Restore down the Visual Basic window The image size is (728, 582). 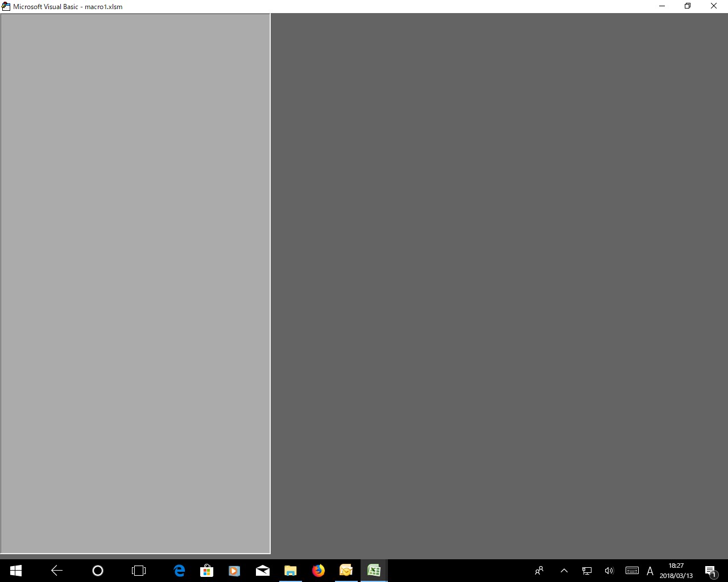pyautogui.click(x=688, y=6)
